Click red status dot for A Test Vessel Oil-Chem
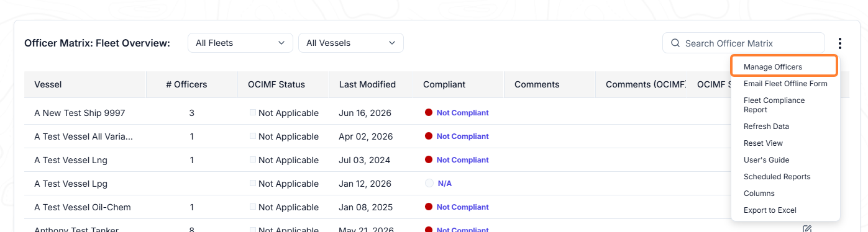The image size is (868, 232). coord(428,207)
